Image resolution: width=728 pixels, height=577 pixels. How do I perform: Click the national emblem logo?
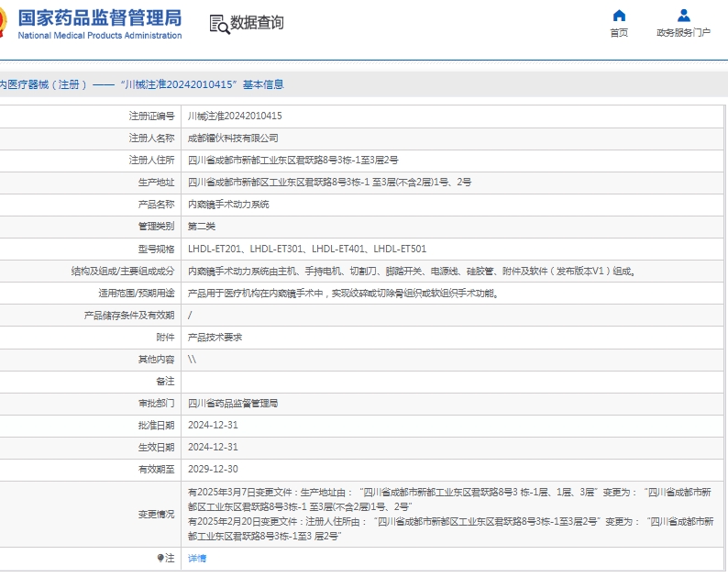point(3,22)
